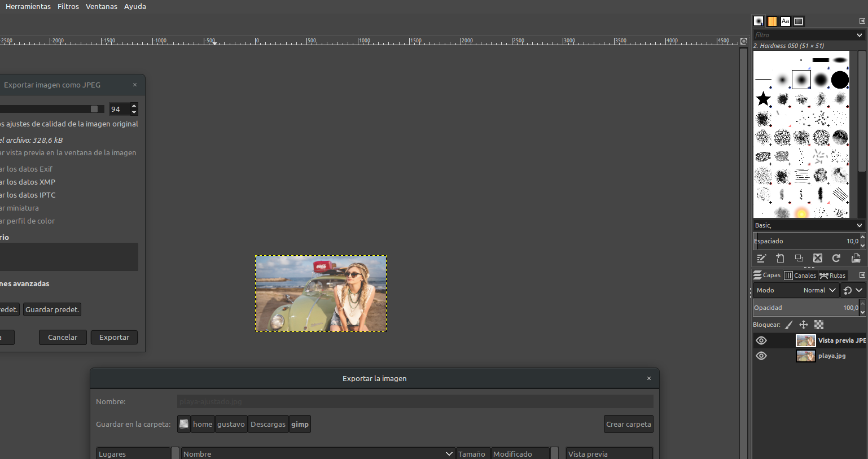Viewport: 868px width, 459px height.
Task: Click the New brush icon
Action: point(780,258)
